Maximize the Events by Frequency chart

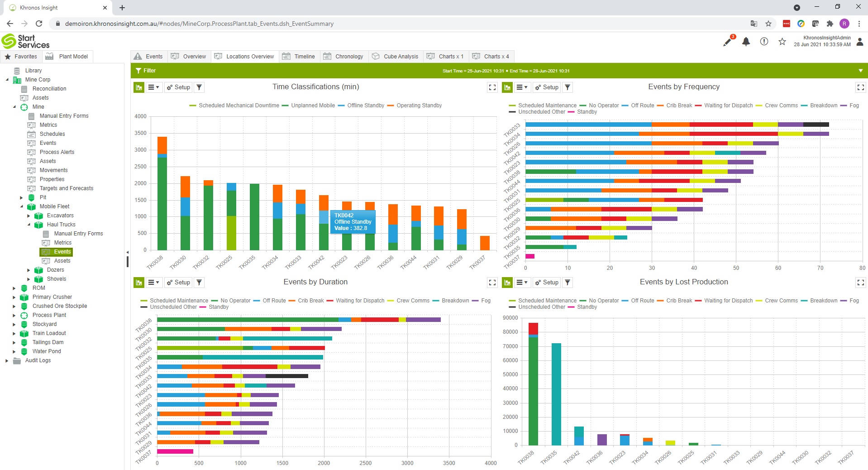(861, 87)
